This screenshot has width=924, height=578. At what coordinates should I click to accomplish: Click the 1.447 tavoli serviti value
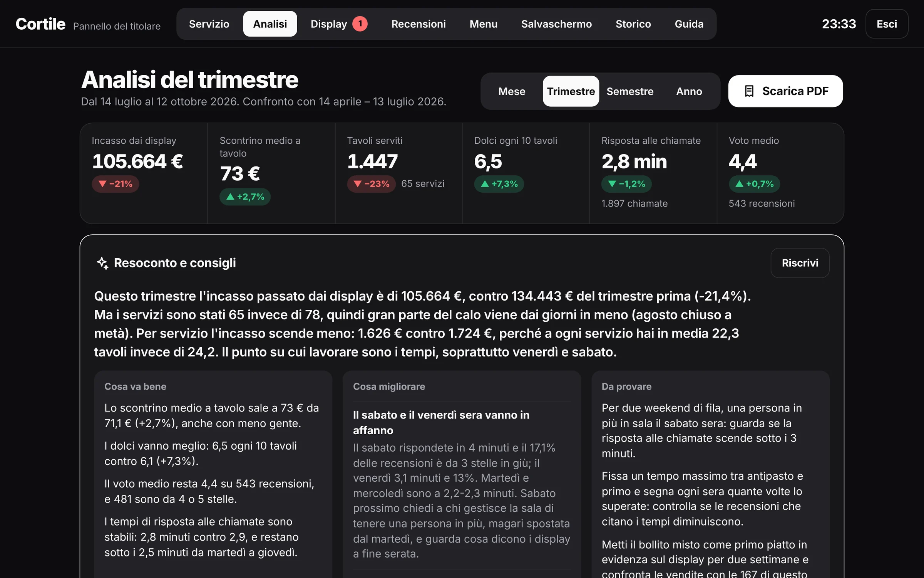[x=372, y=161]
